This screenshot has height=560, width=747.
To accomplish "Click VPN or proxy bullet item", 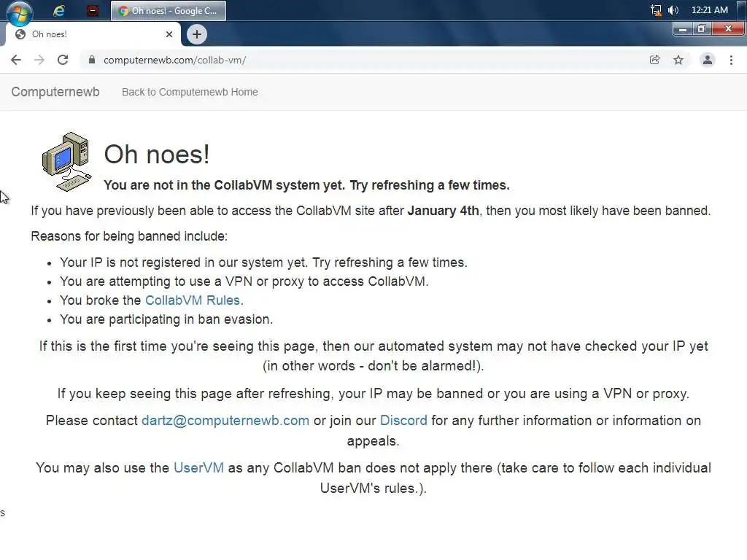I will pos(244,281).
